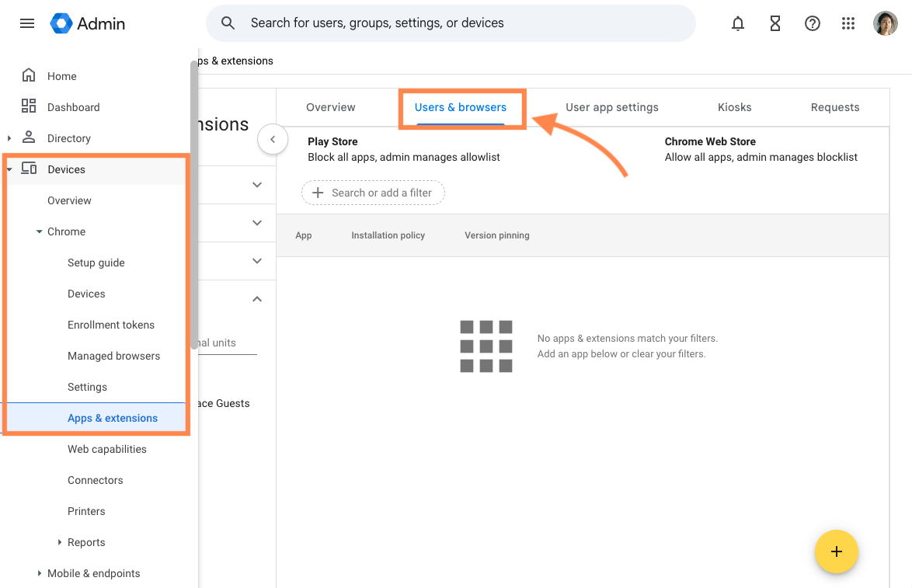Click the Dashboard icon in sidebar

(x=29, y=106)
